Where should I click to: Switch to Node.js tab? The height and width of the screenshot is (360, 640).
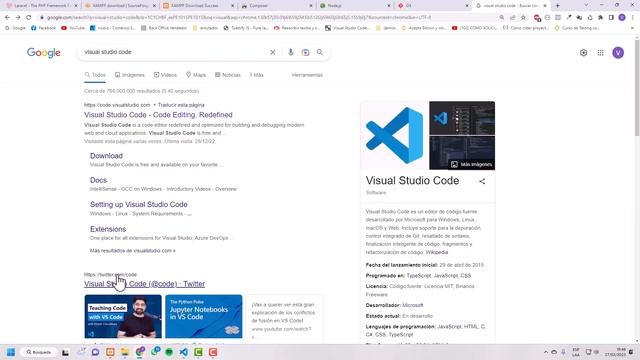point(354,6)
